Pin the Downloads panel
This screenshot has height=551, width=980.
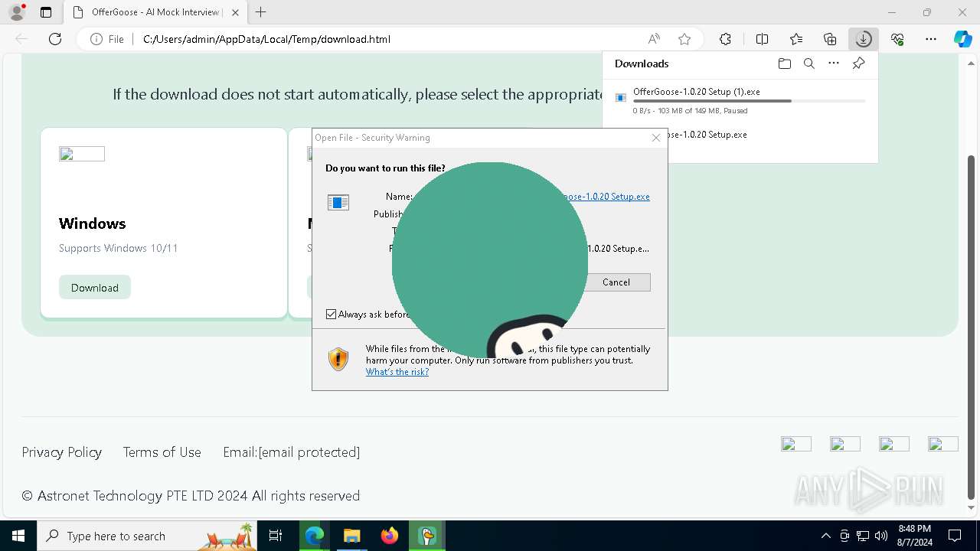[x=858, y=64]
